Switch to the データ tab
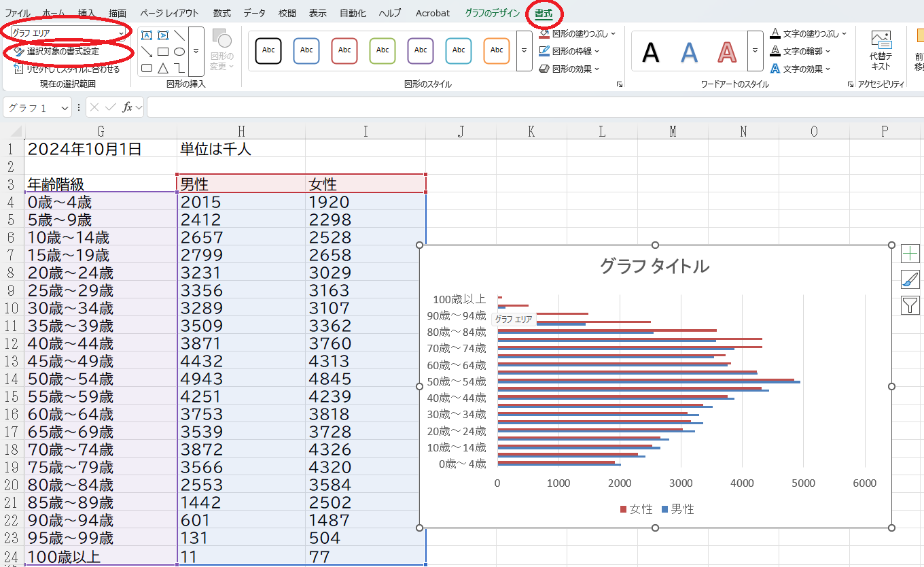This screenshot has width=924, height=567. click(255, 13)
